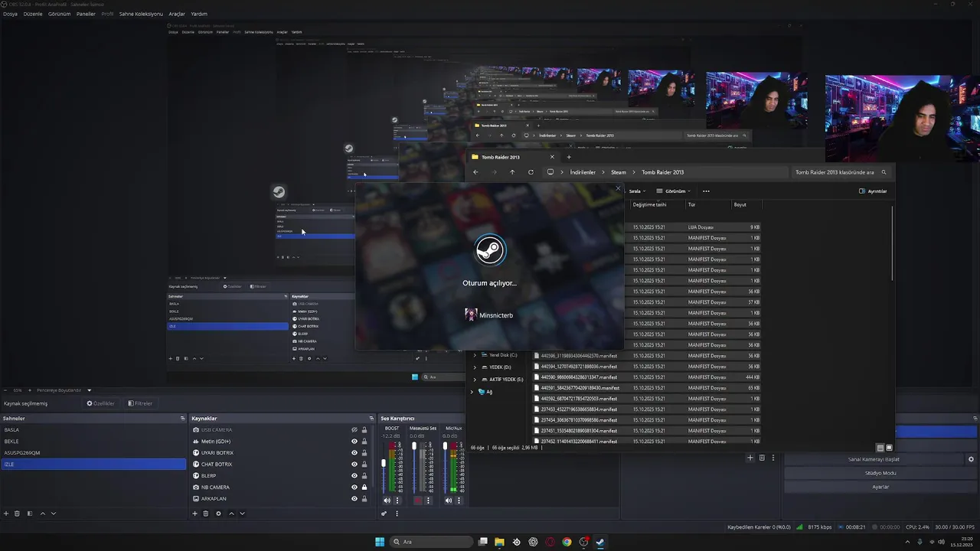980x551 pixels.
Task: Go up one folder in Explorer
Action: [x=512, y=172]
